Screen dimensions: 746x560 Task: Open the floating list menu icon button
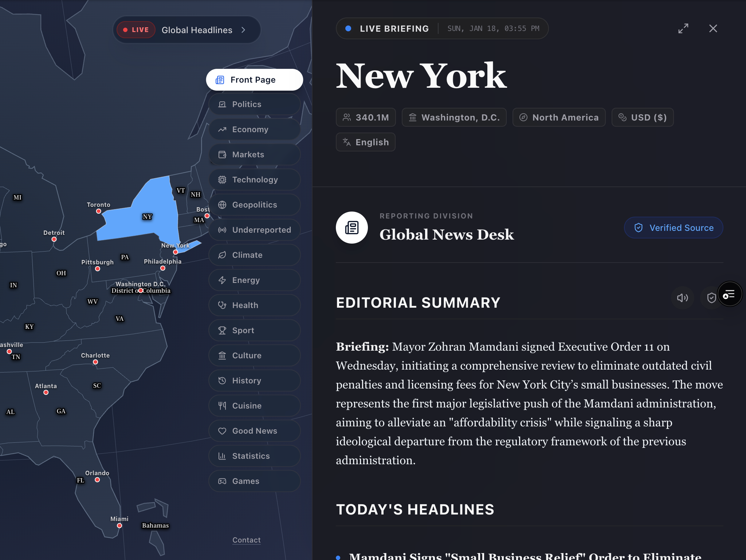point(730,294)
